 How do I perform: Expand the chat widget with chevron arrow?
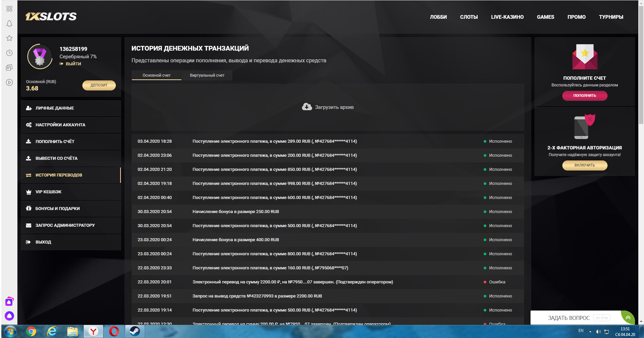click(628, 318)
